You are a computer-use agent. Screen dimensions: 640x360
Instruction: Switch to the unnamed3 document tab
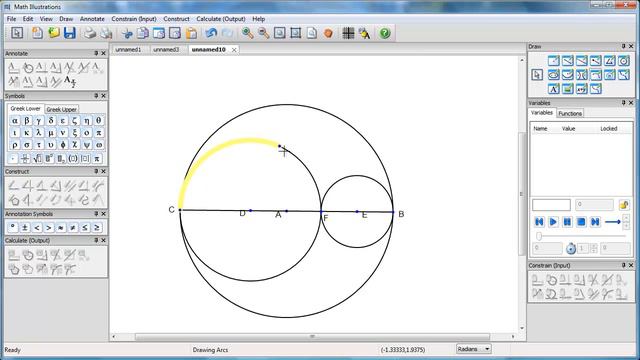166,49
